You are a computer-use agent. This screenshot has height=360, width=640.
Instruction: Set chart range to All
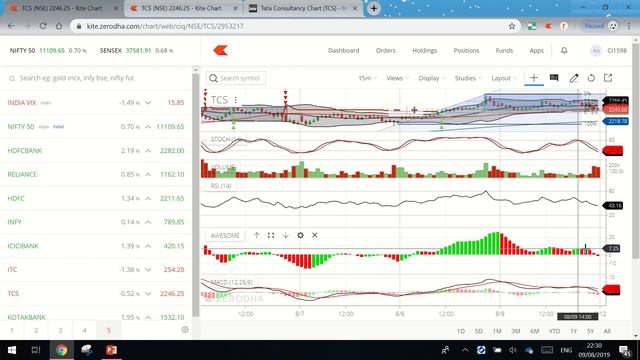coord(607,331)
